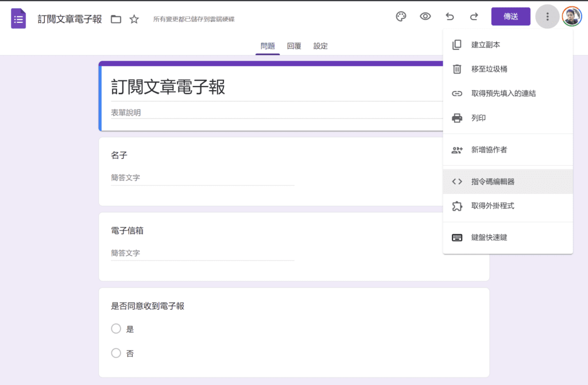Choose 列印 from the menu
Viewport: 588px width, 385px height.
(x=508, y=118)
